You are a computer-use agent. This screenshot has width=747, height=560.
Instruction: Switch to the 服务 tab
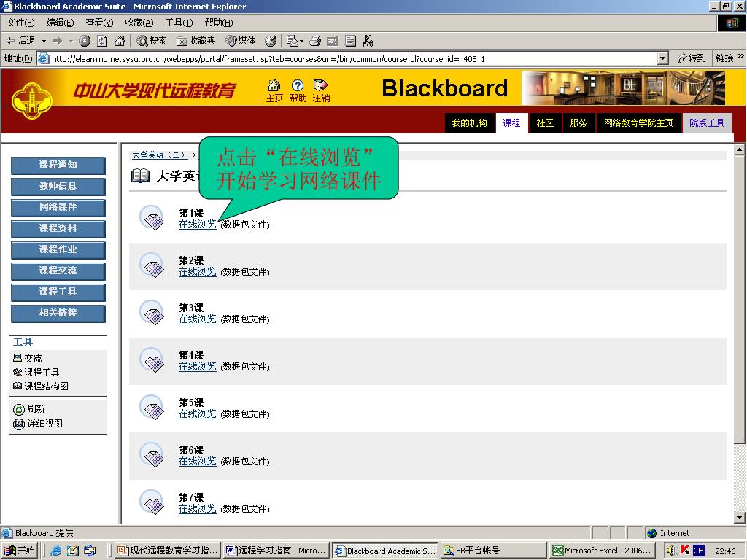[578, 123]
